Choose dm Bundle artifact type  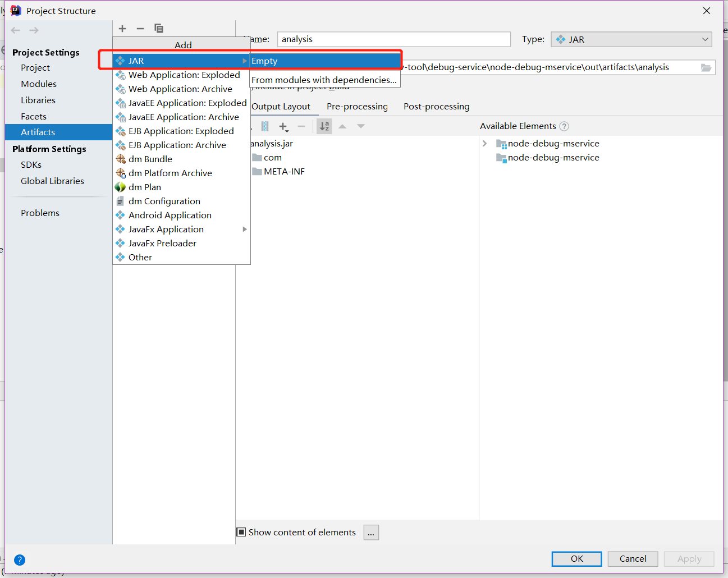[x=181, y=159]
